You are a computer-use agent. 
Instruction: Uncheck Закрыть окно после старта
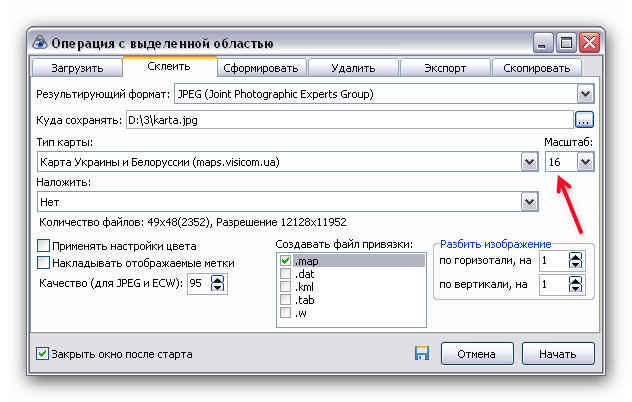[42, 354]
